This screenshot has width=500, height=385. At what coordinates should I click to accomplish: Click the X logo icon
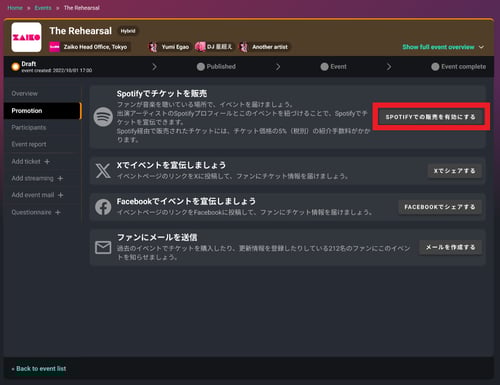(103, 171)
